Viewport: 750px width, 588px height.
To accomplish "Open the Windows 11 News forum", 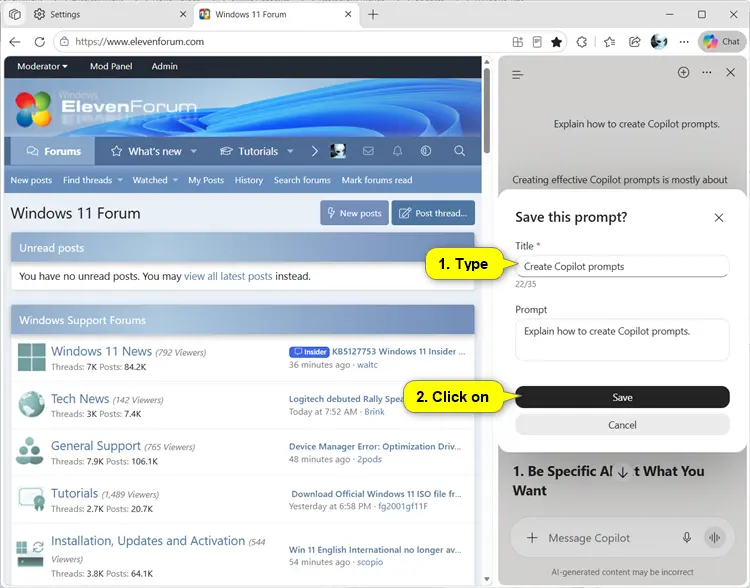I will coord(101,351).
